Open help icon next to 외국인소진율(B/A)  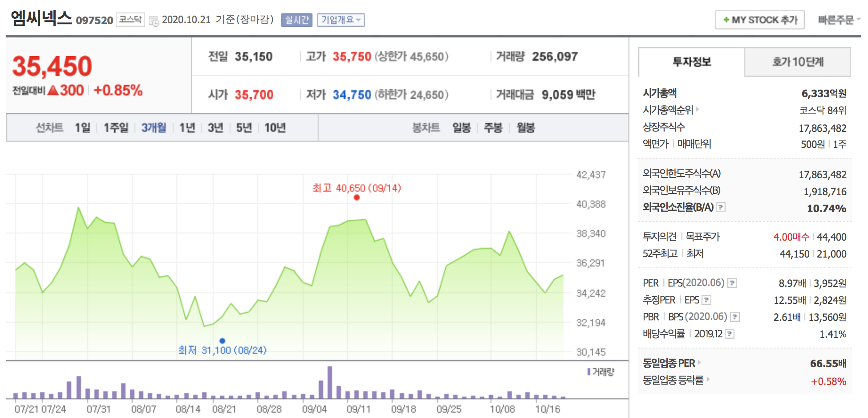721,208
